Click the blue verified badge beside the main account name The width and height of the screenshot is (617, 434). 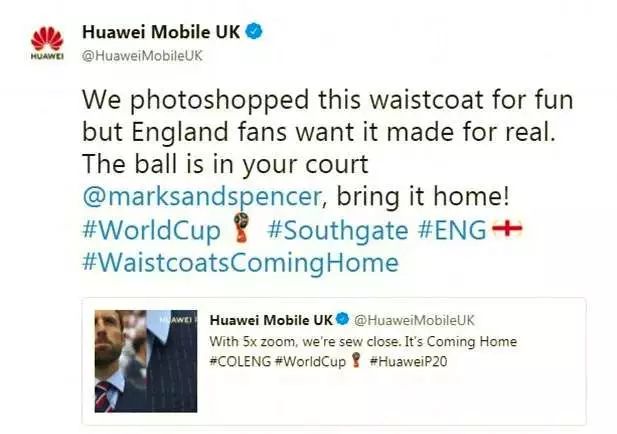coord(254,31)
